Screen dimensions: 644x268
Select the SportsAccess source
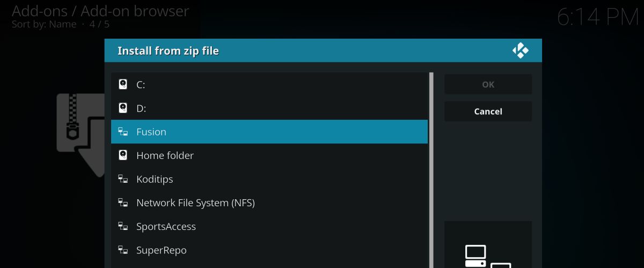[x=269, y=226]
